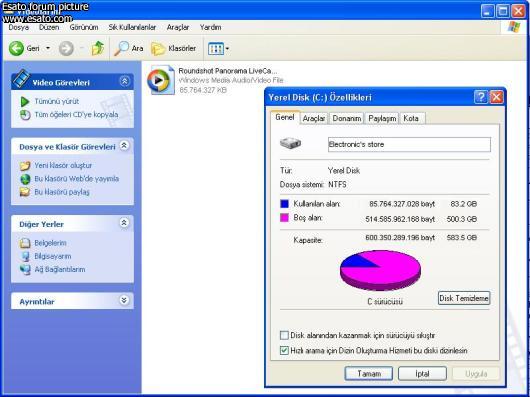Viewport: 530px width, 397px height.
Task: Click the İptal button
Action: 422,374
